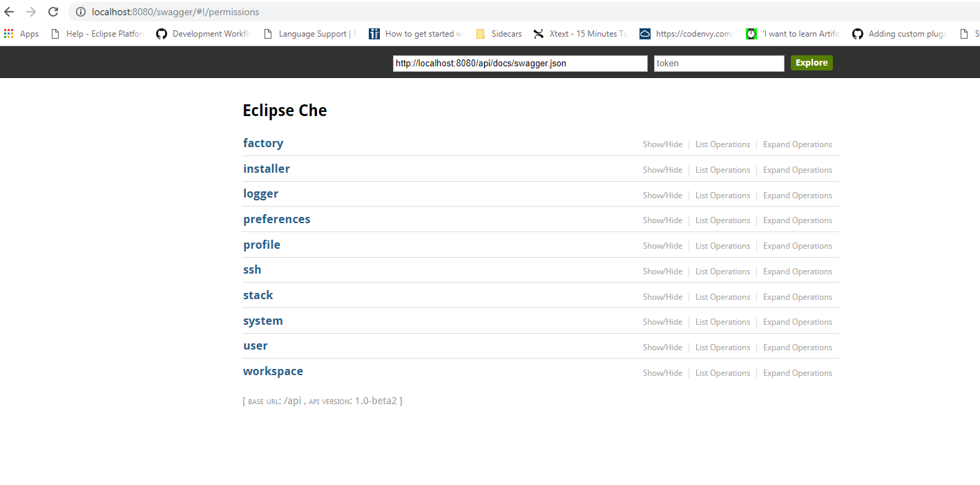Click List Operations for workspace

722,373
